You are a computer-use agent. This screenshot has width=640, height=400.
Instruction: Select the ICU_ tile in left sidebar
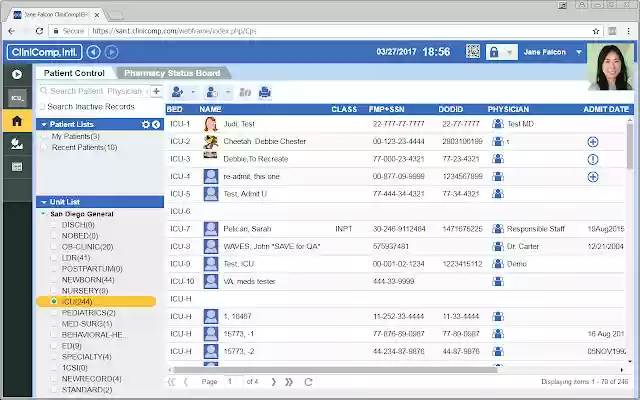pyautogui.click(x=17, y=98)
